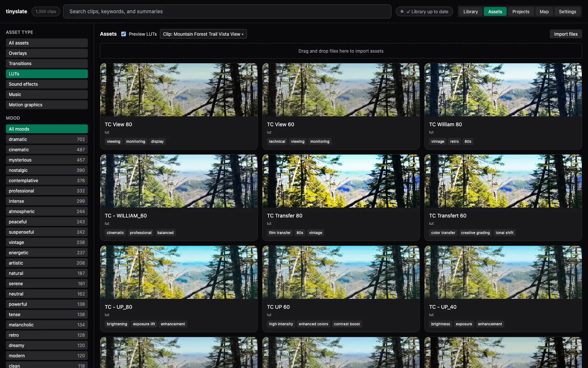This screenshot has width=588, height=368.
Task: Toggle the Preview LUTs checkbox
Action: pyautogui.click(x=123, y=34)
